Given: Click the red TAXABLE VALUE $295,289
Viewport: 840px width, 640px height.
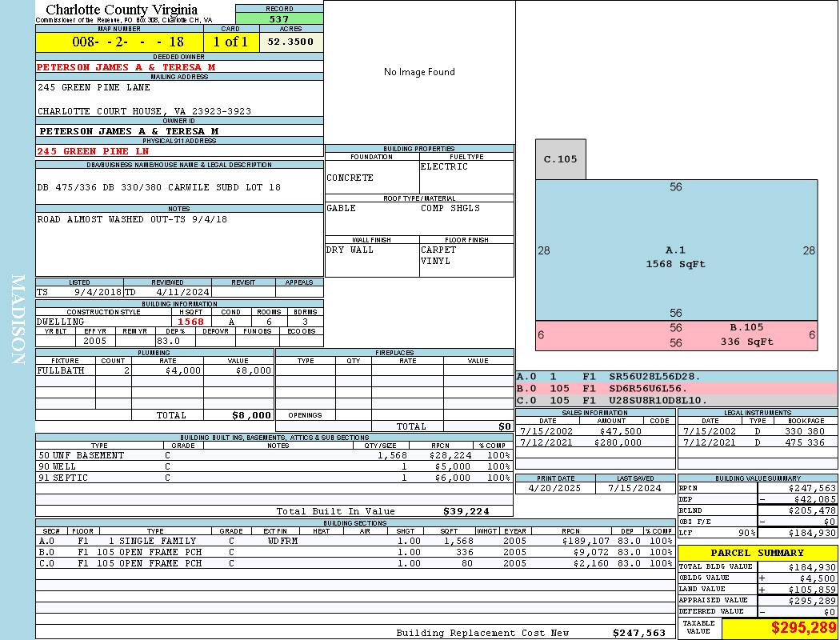Looking at the screenshot, I should pyautogui.click(x=804, y=627).
